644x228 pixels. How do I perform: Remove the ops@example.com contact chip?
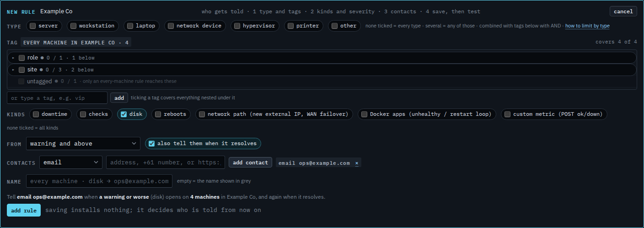pos(357,163)
